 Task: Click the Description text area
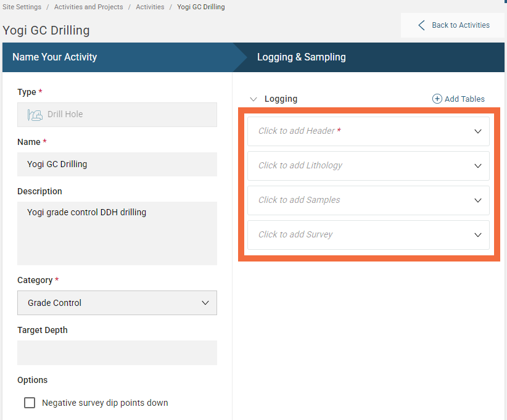117,233
